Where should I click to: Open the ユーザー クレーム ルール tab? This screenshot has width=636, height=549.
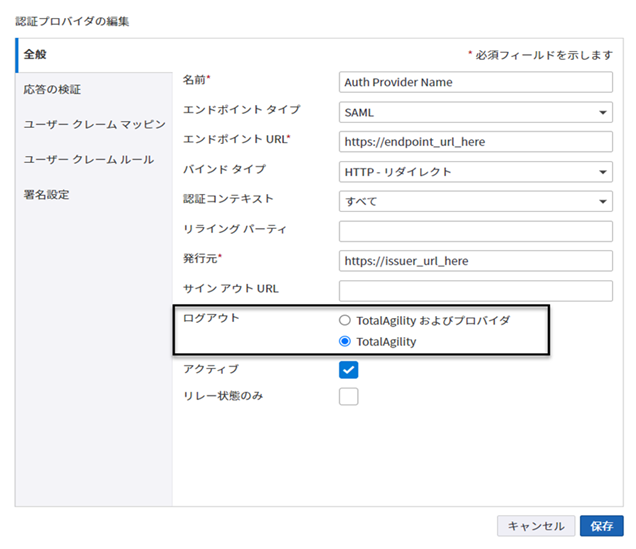tap(88, 160)
